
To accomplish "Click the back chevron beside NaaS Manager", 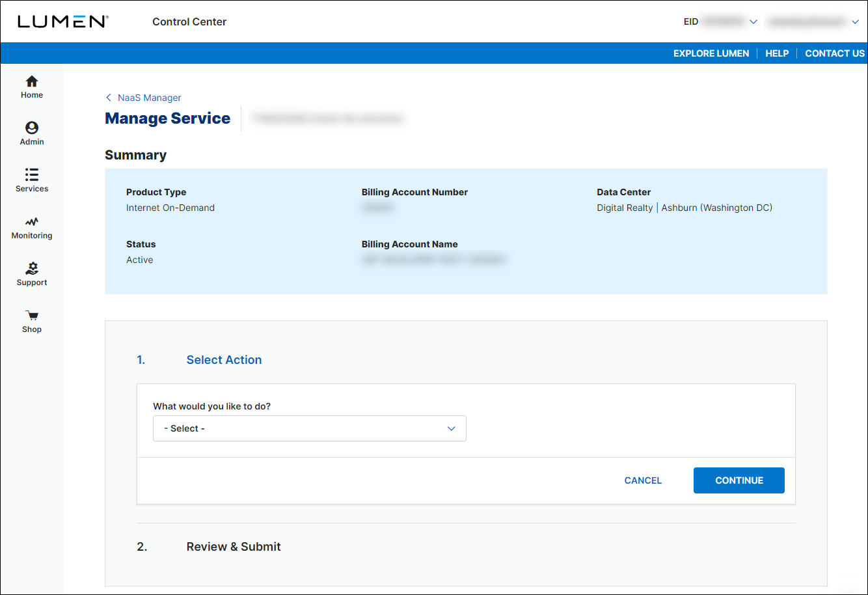I will tap(109, 98).
